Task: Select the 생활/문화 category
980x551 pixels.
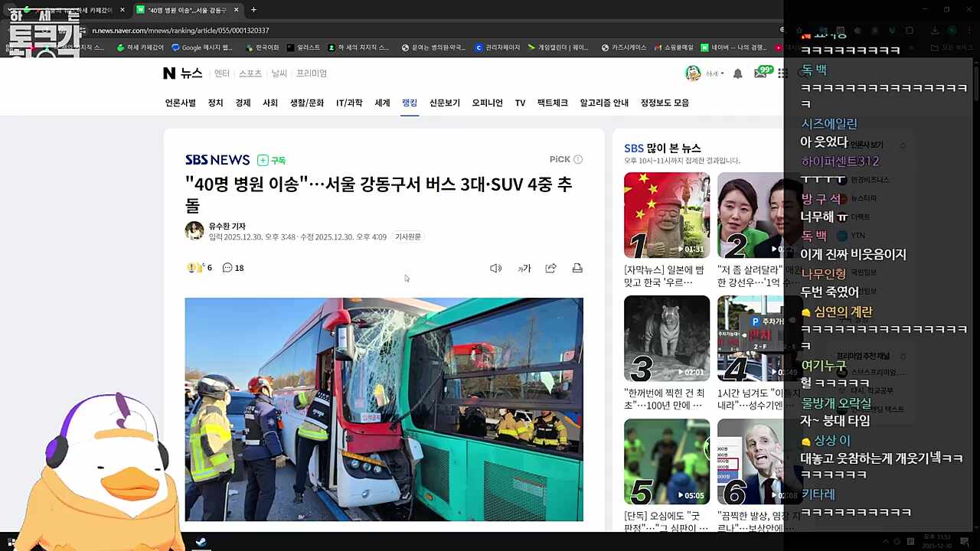Action: click(307, 103)
